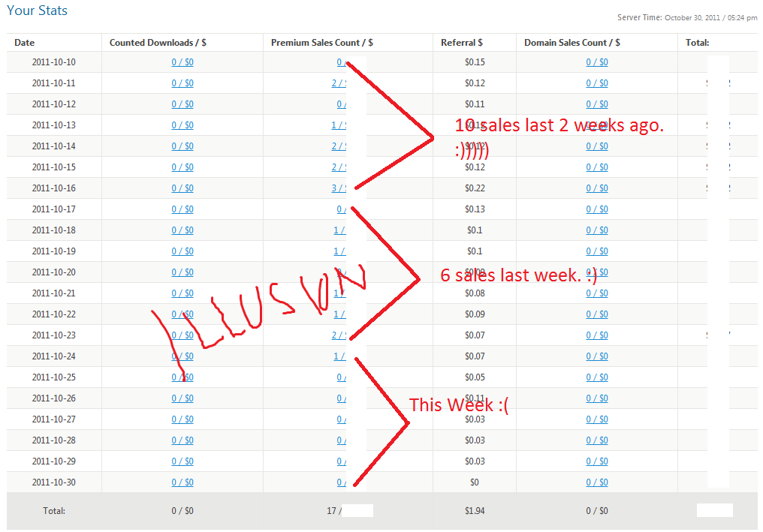
Task: Open counted downloads link for 2011-10-20
Action: pyautogui.click(x=182, y=272)
